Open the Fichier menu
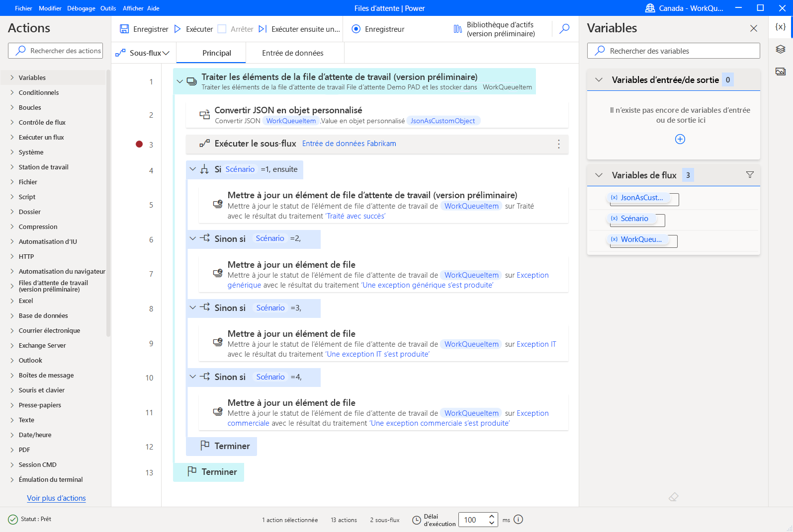793x532 pixels. [23, 8]
